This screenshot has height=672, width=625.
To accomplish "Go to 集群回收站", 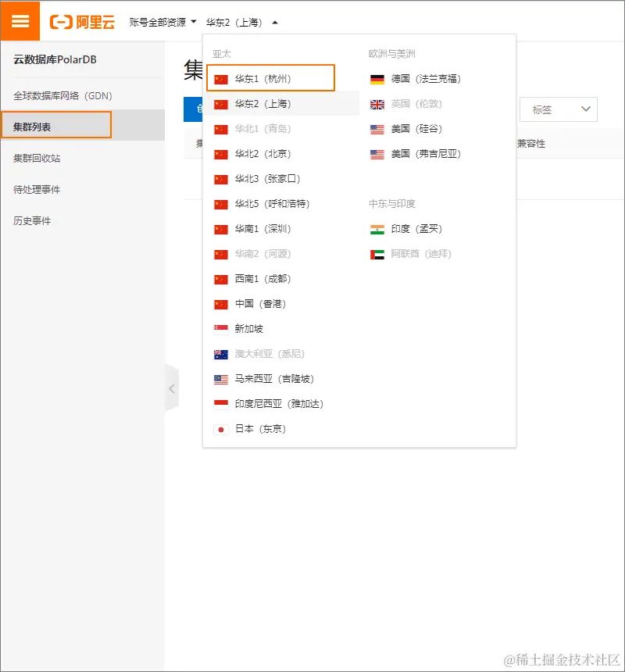I will click(37, 158).
